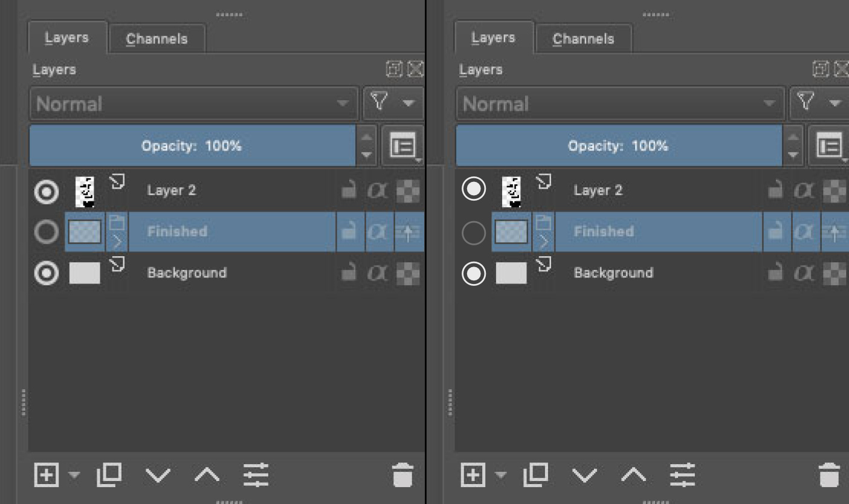Lock Layer 2 in left panel
This screenshot has width=849, height=504.
349,190
